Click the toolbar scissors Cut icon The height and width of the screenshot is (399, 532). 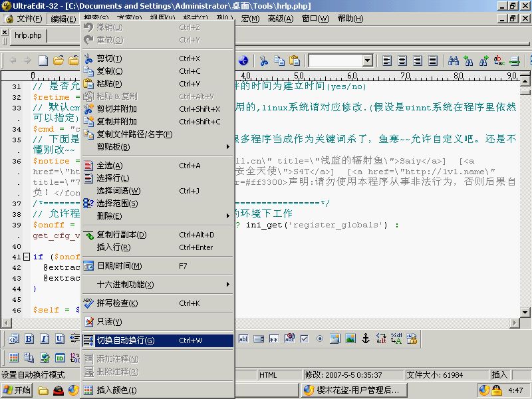coord(263,61)
